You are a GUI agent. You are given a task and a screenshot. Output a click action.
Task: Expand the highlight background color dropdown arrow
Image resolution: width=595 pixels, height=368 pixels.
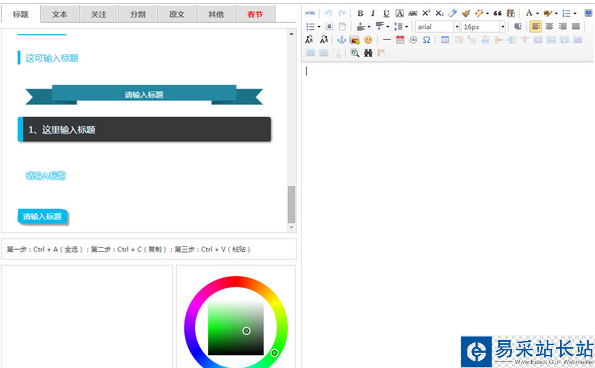pos(556,13)
